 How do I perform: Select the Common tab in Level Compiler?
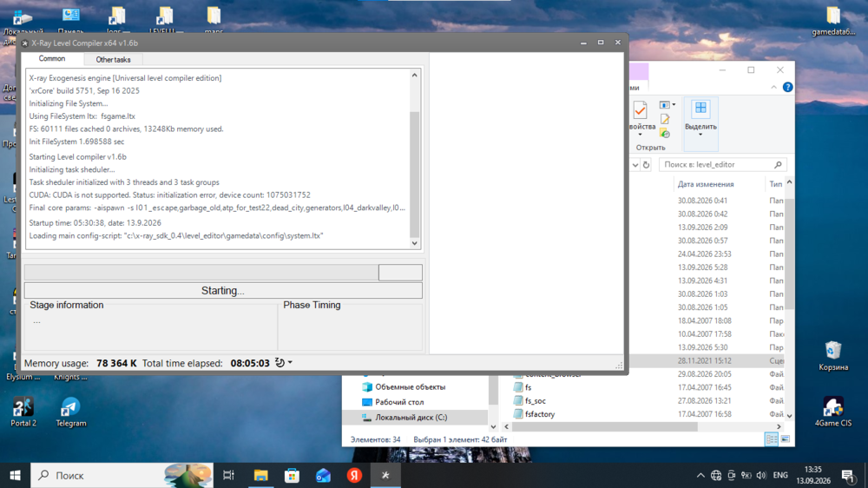click(x=52, y=59)
